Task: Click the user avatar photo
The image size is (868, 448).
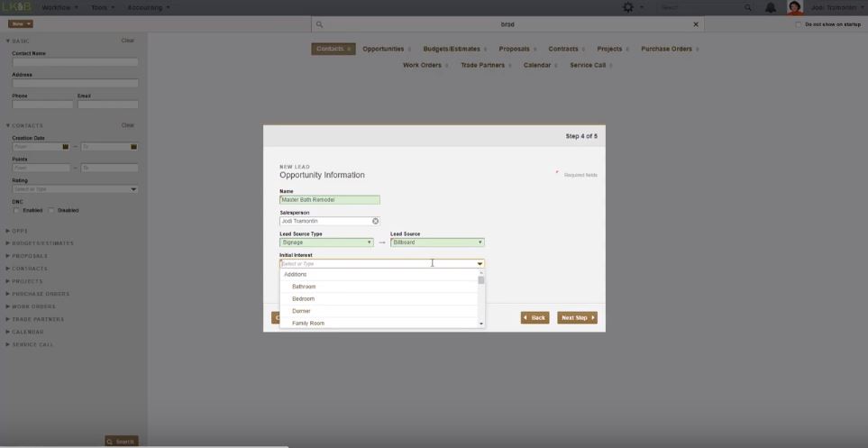Action: click(x=794, y=7)
